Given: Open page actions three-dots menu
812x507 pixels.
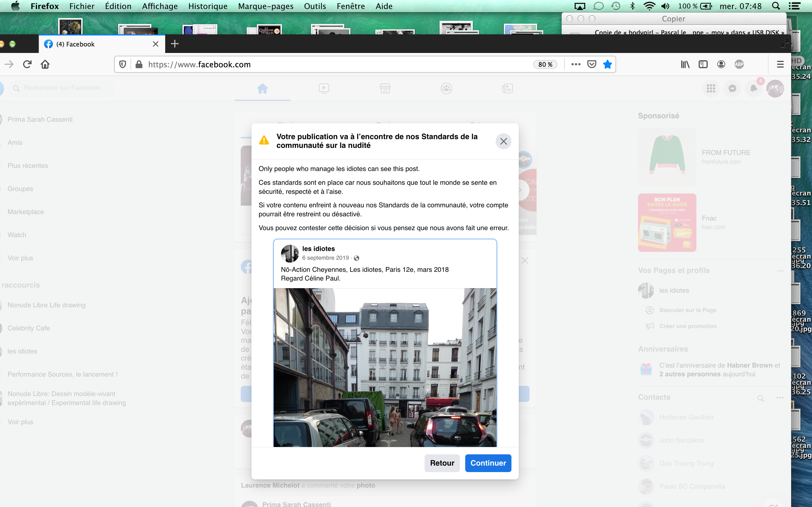Looking at the screenshot, I should tap(576, 65).
